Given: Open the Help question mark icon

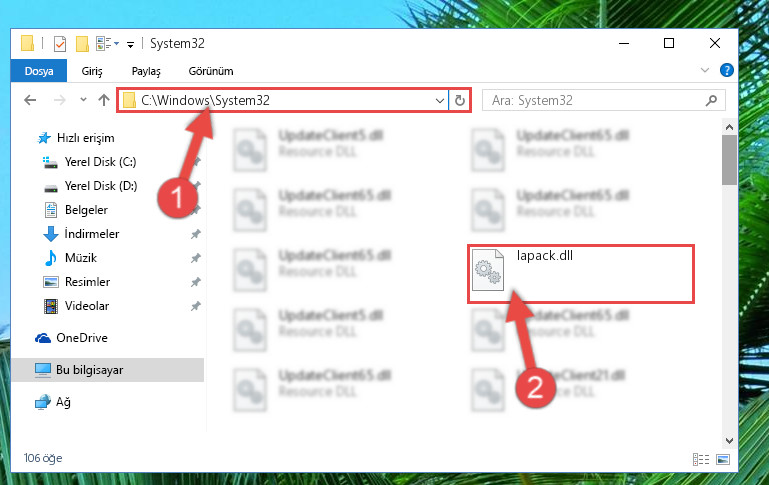Looking at the screenshot, I should 726,70.
